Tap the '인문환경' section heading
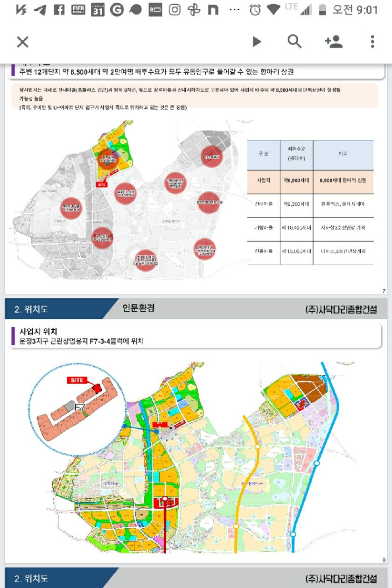Image resolution: width=392 pixels, height=588 pixels. [x=138, y=308]
